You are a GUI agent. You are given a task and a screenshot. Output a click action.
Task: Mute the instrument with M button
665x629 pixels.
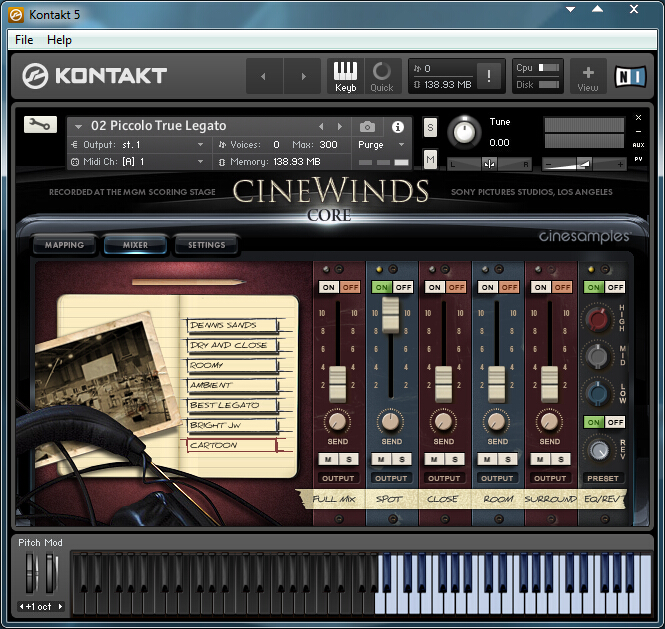(430, 159)
